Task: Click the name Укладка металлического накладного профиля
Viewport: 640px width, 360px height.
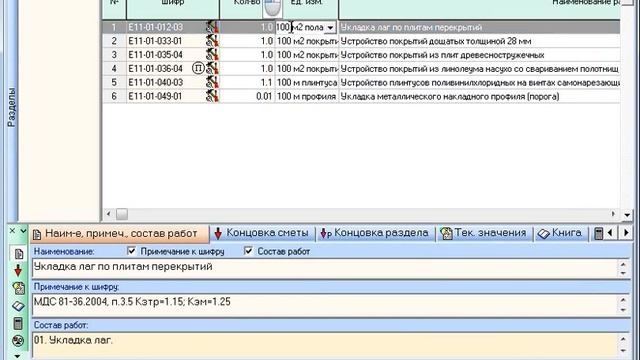Action: 450,96
